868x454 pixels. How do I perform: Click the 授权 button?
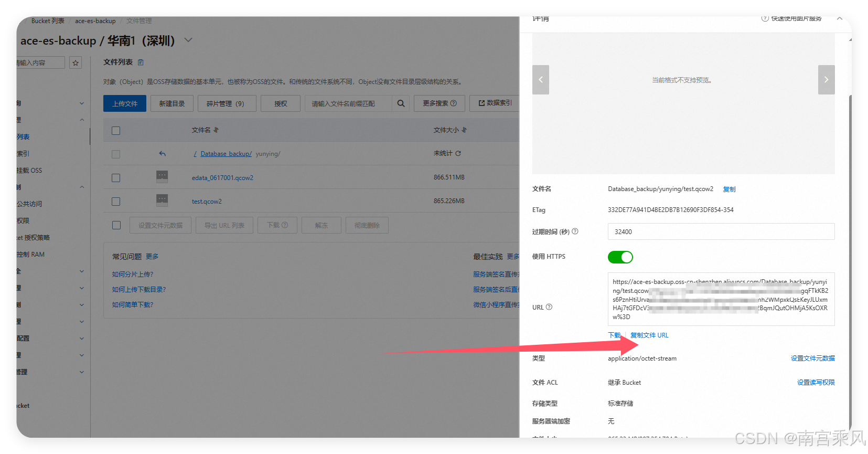[x=281, y=103]
